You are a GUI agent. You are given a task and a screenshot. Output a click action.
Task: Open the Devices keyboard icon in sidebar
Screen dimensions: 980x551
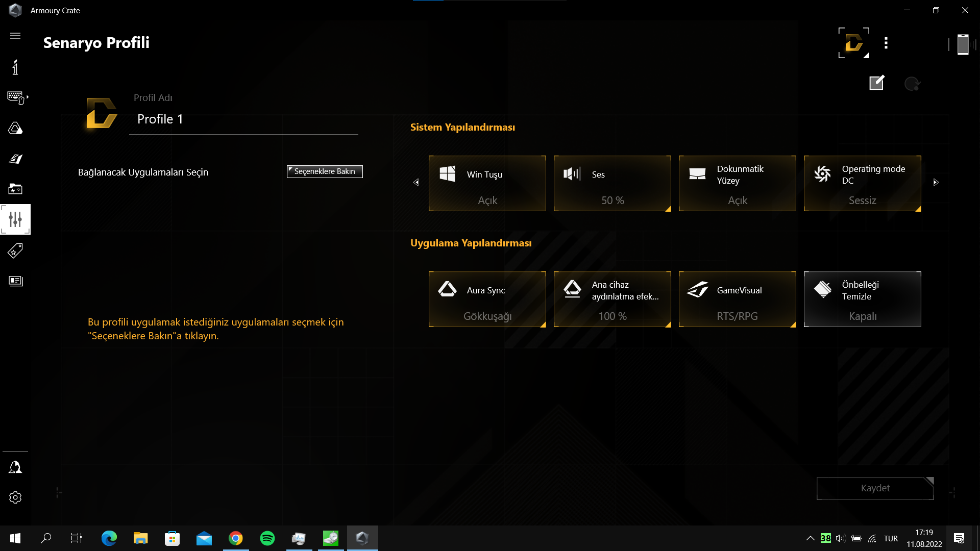16,97
